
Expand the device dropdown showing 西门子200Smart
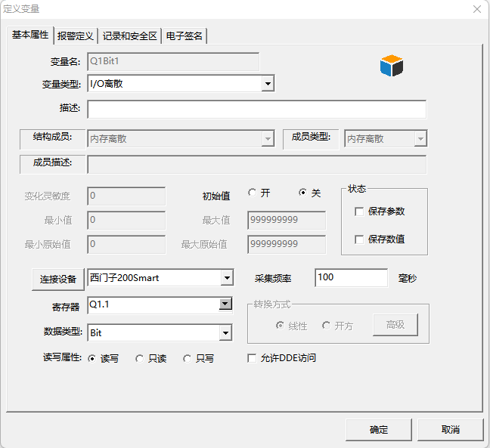click(227, 277)
